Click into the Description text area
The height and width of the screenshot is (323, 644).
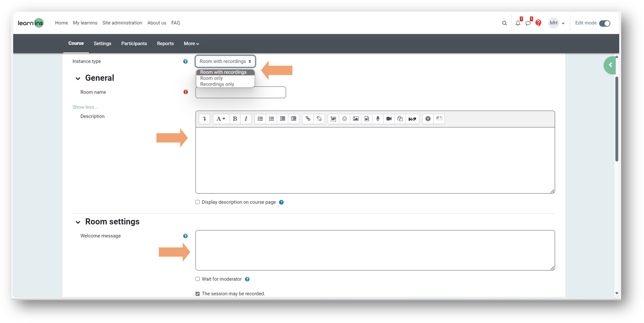pyautogui.click(x=375, y=160)
